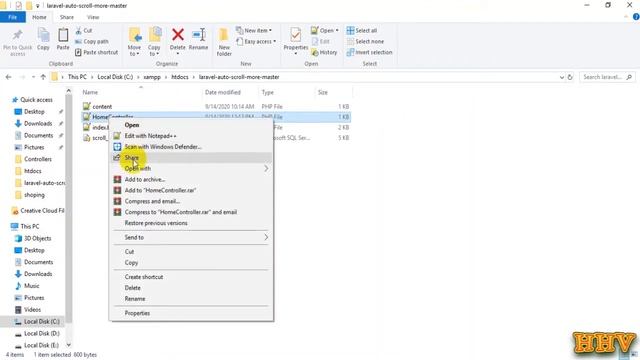
Task: Open the Copy to ribbon button
Action: click(x=154, y=41)
